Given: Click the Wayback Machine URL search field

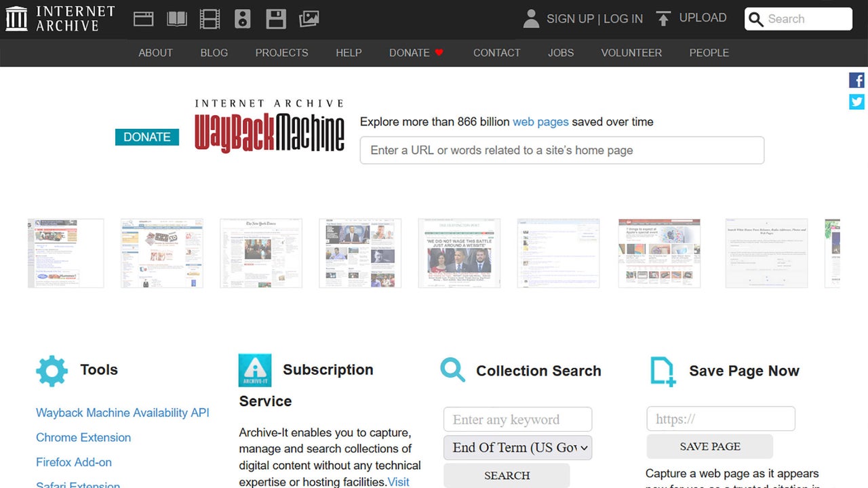Looking at the screenshot, I should coord(561,150).
